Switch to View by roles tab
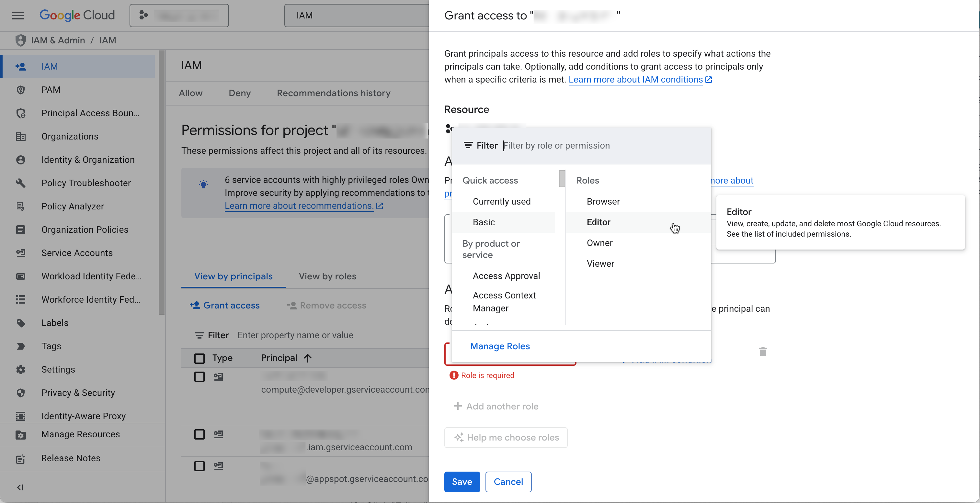 [327, 276]
